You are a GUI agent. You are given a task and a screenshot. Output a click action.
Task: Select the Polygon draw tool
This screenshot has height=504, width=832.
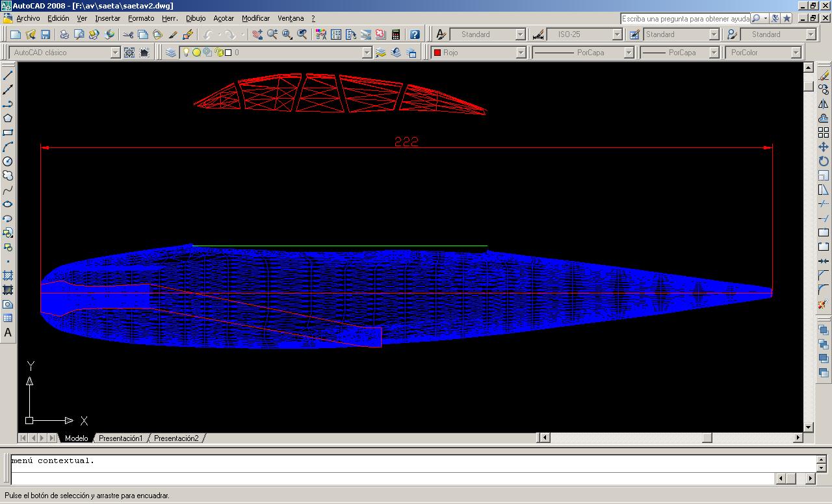click(x=8, y=118)
